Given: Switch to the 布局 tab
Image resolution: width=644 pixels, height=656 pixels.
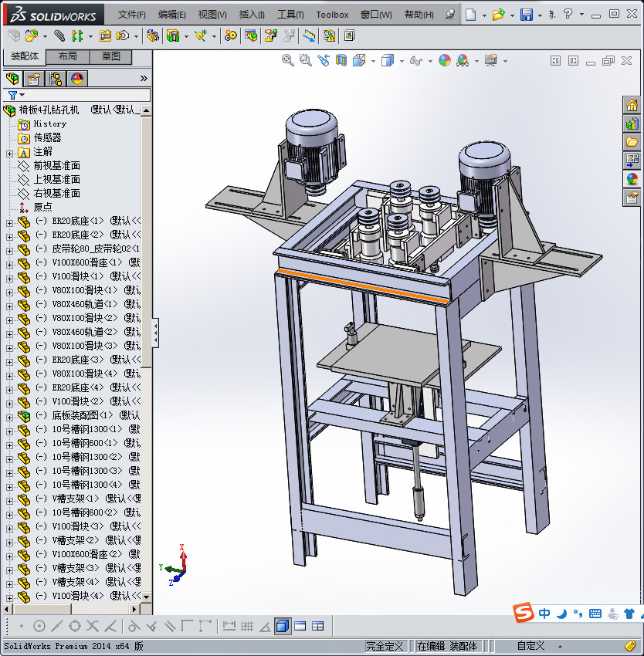Looking at the screenshot, I should pos(68,56).
